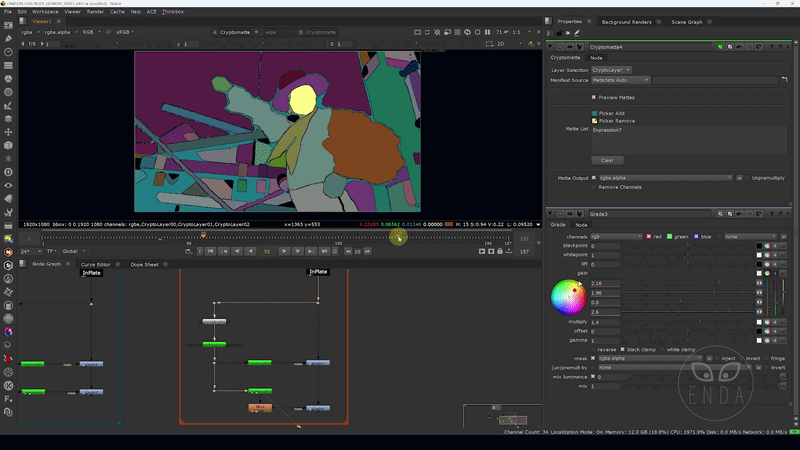This screenshot has width=800, height=450.
Task: Open the Matte Output rgba.alpha dropdown
Action: (665, 178)
